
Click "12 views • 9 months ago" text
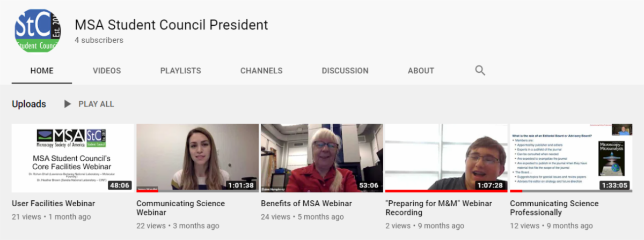pyautogui.click(x=552, y=226)
